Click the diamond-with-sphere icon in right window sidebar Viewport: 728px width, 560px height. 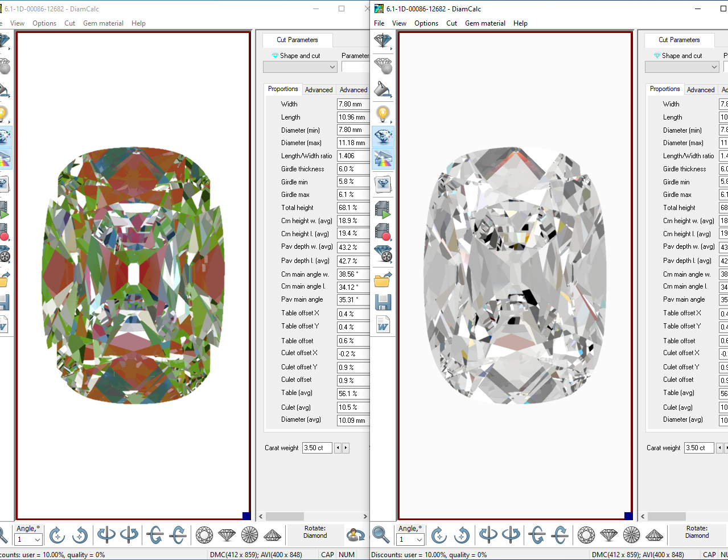(382, 65)
